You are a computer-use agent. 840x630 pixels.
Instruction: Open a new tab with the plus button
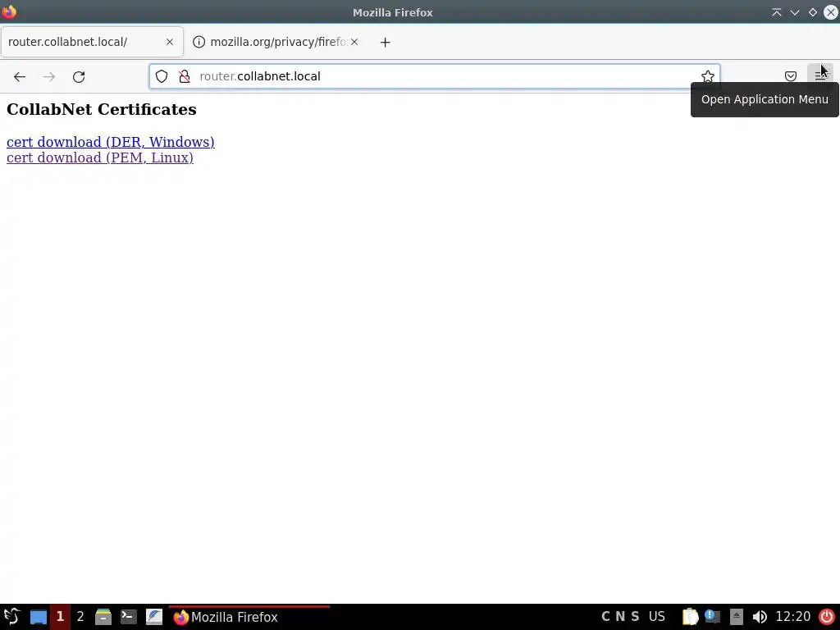pos(386,43)
